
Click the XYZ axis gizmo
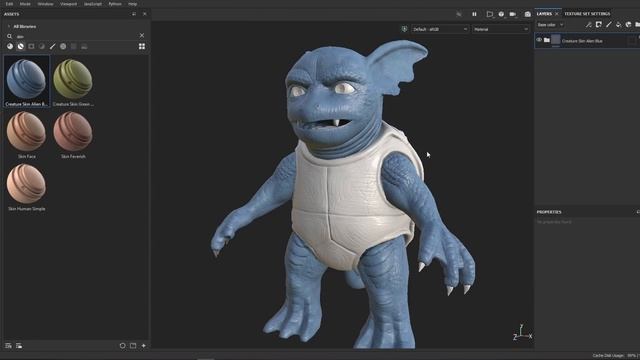tap(522, 333)
